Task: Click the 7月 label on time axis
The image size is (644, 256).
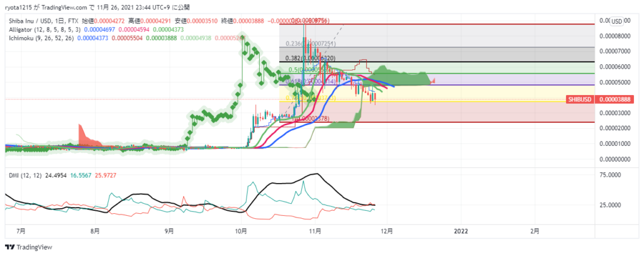Action: tap(21, 231)
